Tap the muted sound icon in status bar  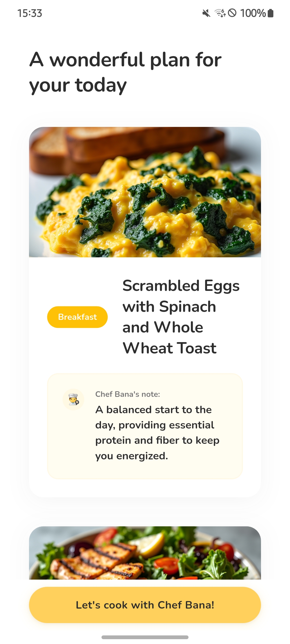pos(206,13)
